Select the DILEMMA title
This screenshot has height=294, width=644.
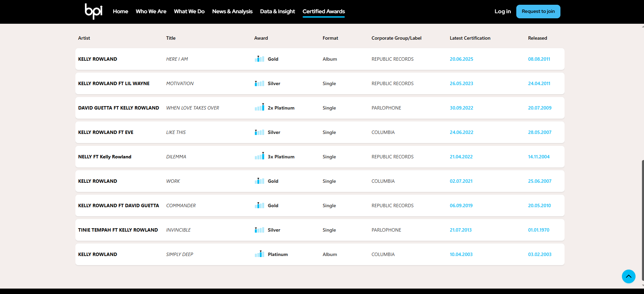[176, 157]
